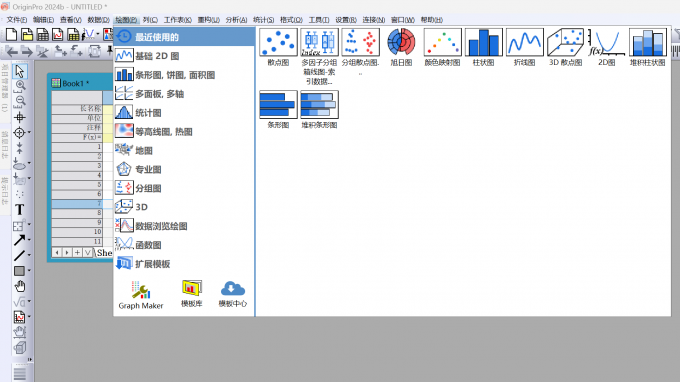Viewport: 680px width, 382px height.
Task: Pick the 折线图 line plot template
Action: 524,47
